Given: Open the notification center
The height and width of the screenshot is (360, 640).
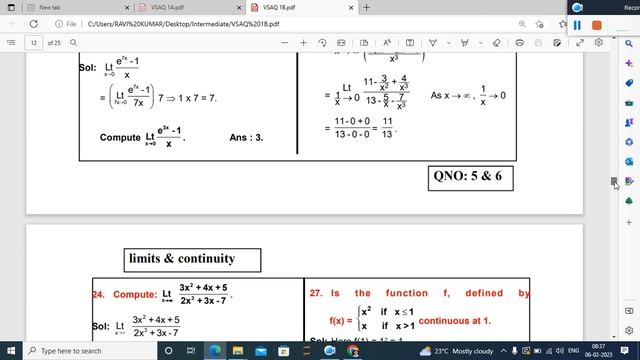Looking at the screenshot, I should tap(624, 351).
